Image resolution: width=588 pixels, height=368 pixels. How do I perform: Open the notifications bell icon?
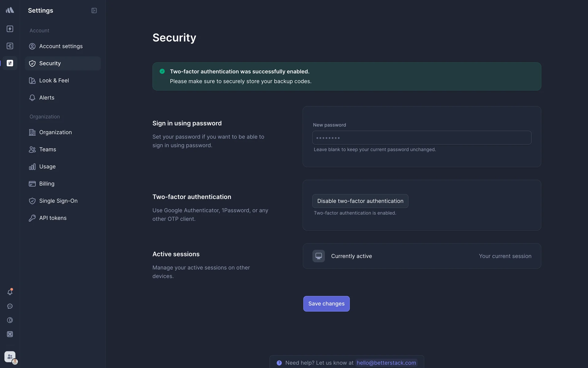(x=10, y=292)
